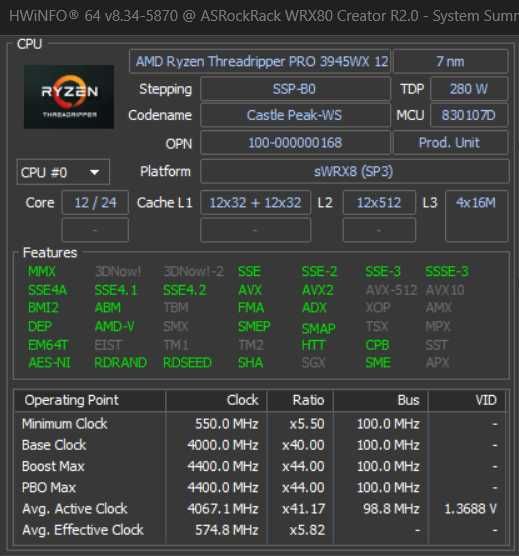
Task: Click the RDRAND feature label
Action: click(121, 362)
